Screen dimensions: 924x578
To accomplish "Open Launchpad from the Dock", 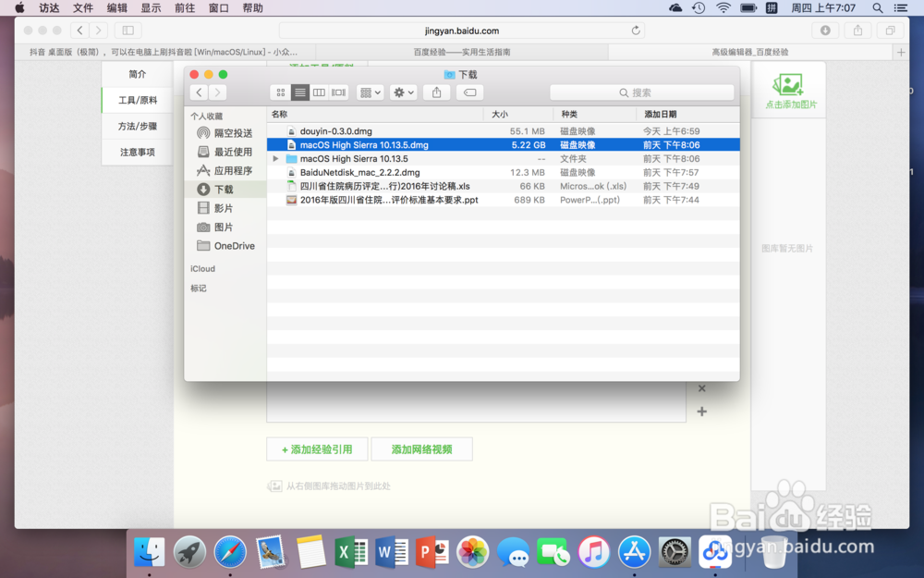I will coord(189,552).
